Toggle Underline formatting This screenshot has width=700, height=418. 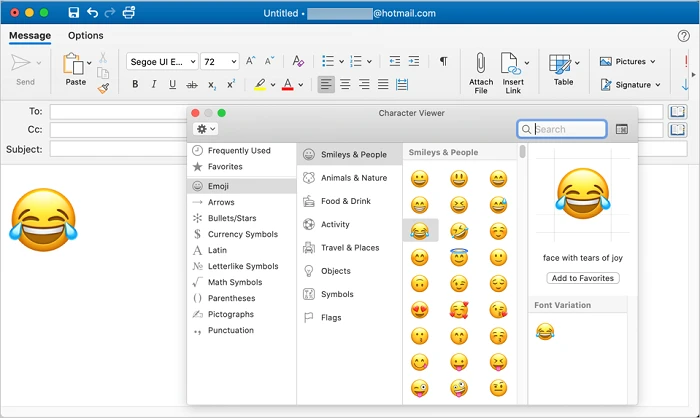(x=173, y=85)
